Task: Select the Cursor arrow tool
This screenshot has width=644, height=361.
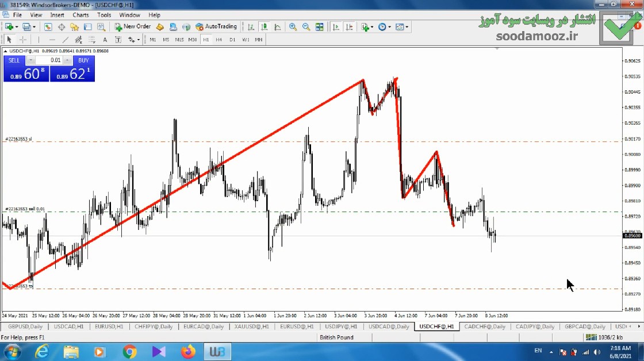Action: pyautogui.click(x=9, y=40)
